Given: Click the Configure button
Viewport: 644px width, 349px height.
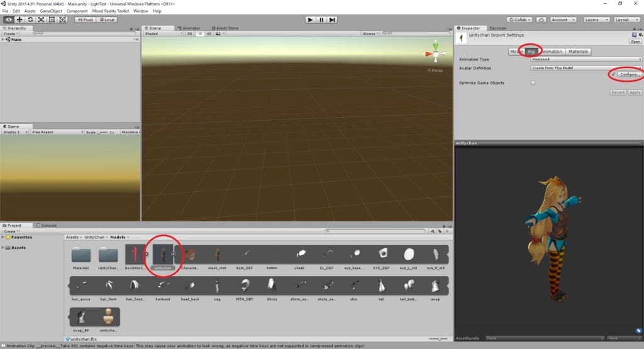Looking at the screenshot, I should click(629, 74).
